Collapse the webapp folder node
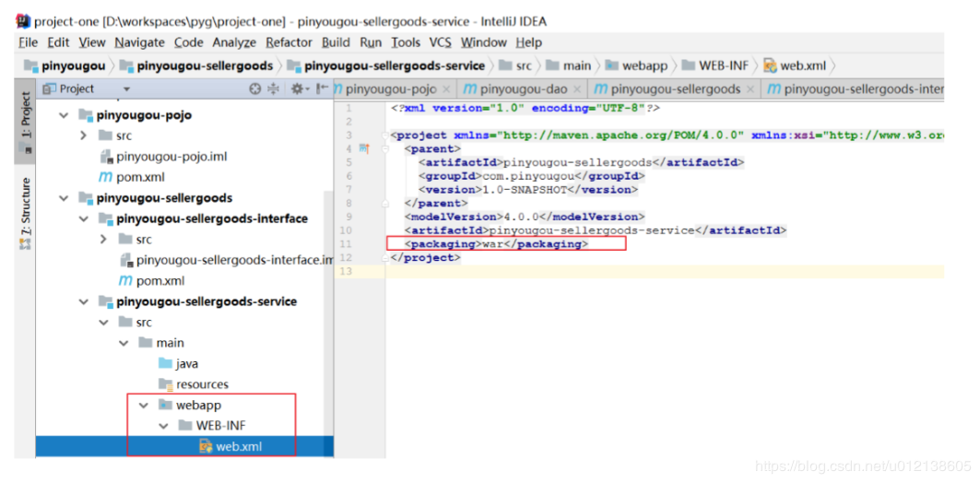This screenshot has height=483, width=980. [x=143, y=405]
